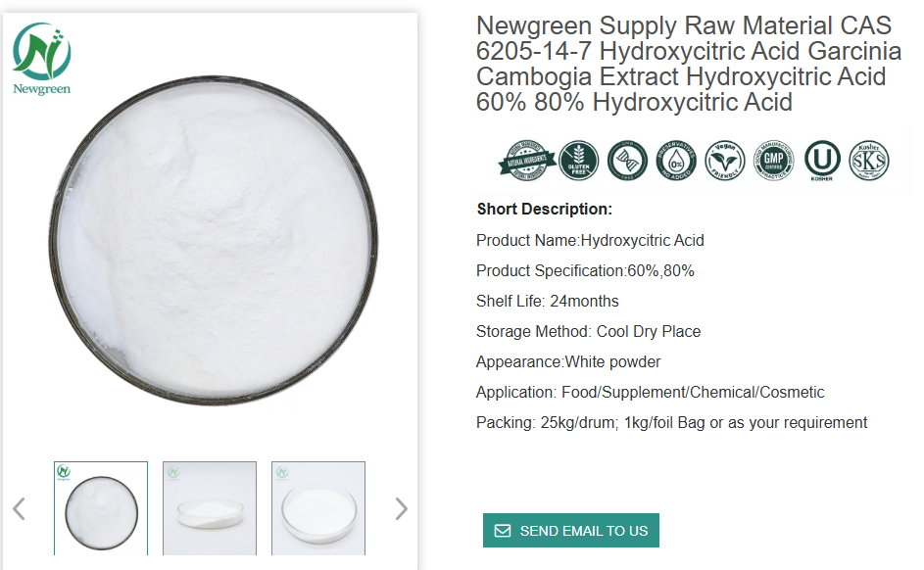Viewport: 924px width, 570px height.
Task: Click the SKS Kosher badge
Action: click(x=869, y=161)
